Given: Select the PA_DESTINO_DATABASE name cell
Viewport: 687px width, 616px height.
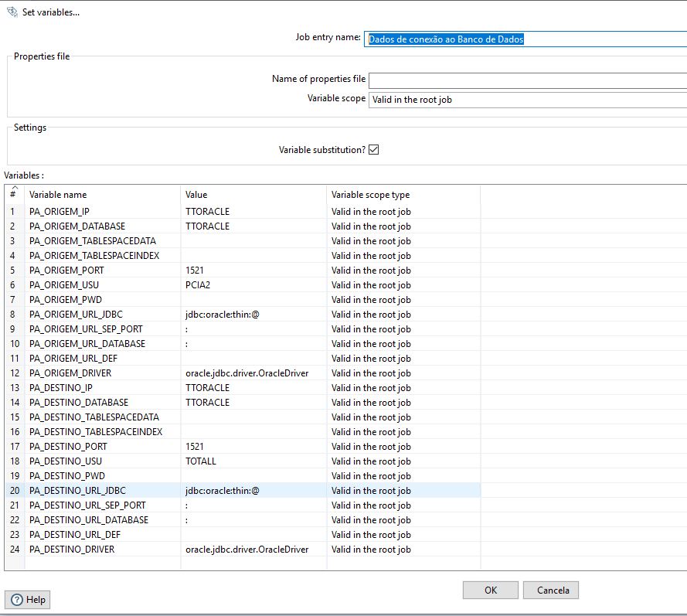Looking at the screenshot, I should [103, 402].
